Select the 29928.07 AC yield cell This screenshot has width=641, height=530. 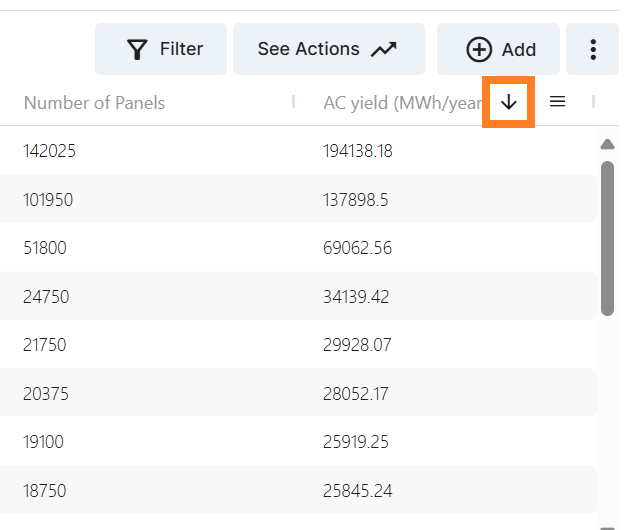(x=357, y=345)
